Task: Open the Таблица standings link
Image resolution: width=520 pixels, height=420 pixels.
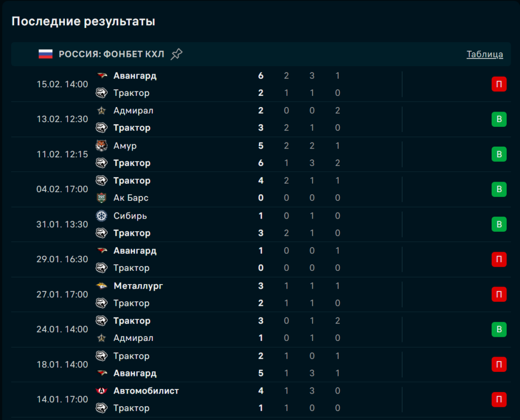Action: click(x=484, y=54)
